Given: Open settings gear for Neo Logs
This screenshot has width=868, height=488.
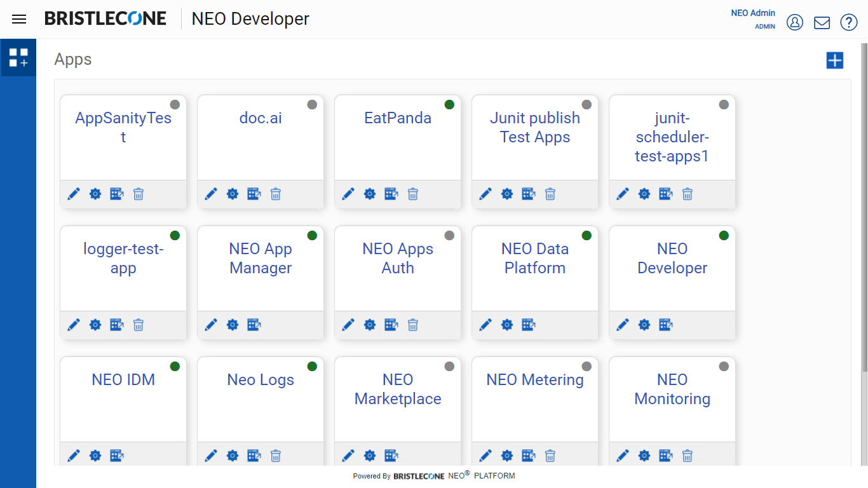Looking at the screenshot, I should [x=233, y=456].
